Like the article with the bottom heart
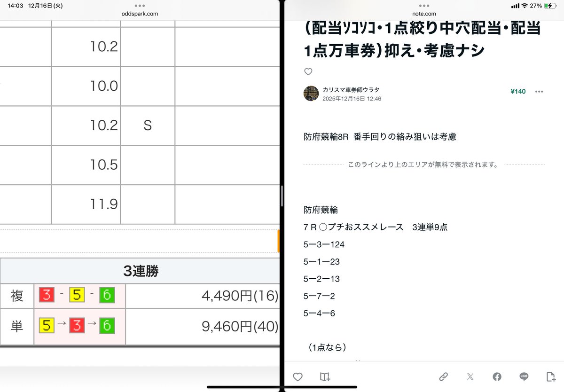This screenshot has height=392, width=564. pyautogui.click(x=298, y=376)
